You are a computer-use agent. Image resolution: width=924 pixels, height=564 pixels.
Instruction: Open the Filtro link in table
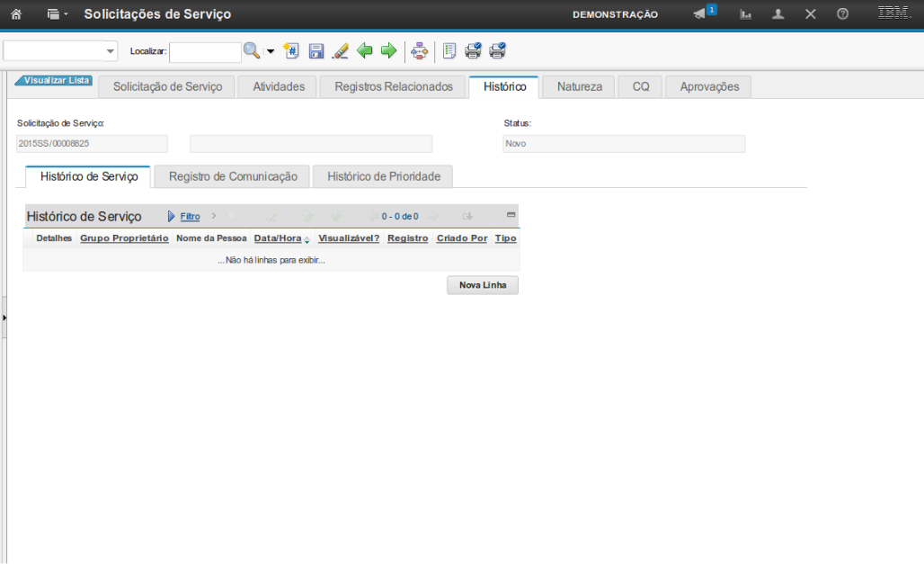(190, 217)
